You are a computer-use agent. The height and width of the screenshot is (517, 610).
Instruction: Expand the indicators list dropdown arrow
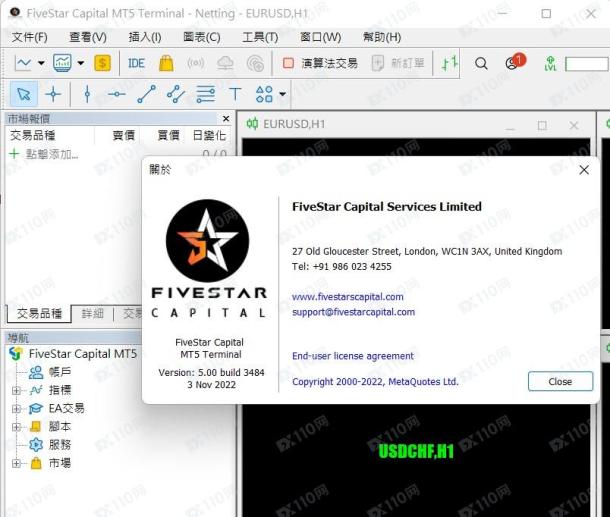(x=81, y=63)
